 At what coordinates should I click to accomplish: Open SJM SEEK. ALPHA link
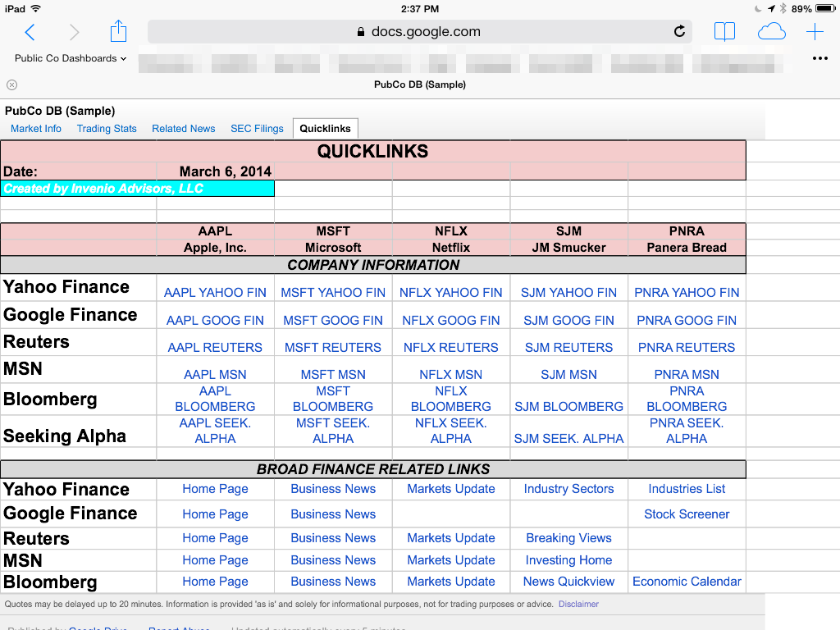[x=568, y=439]
